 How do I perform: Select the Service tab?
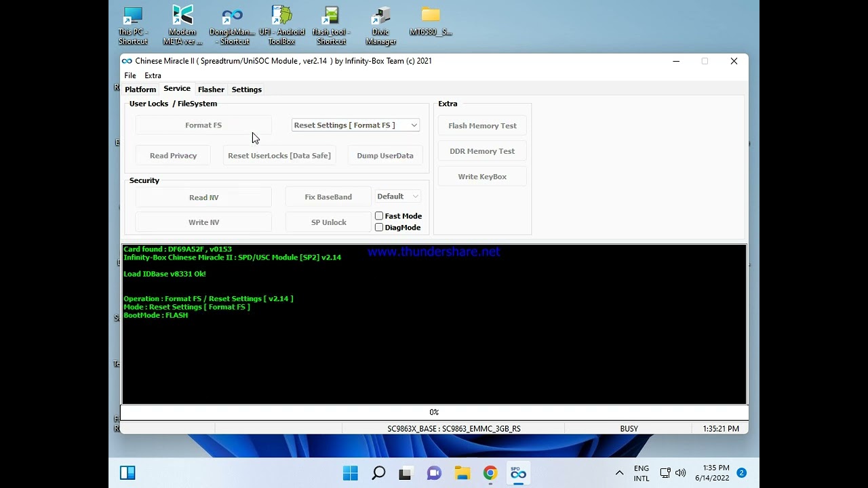(x=177, y=89)
